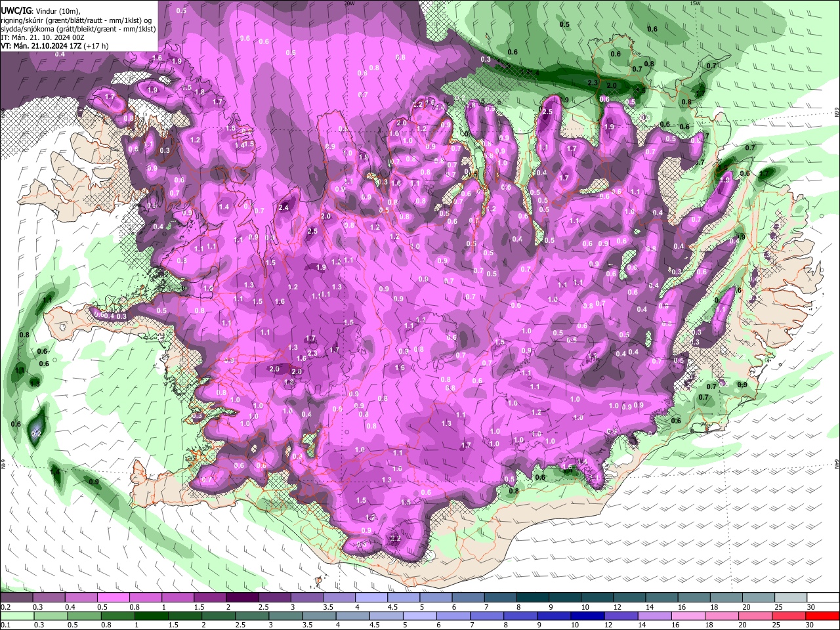Select the light grey upper swatch between 25 and 30
The image size is (840, 630).
pos(791,598)
